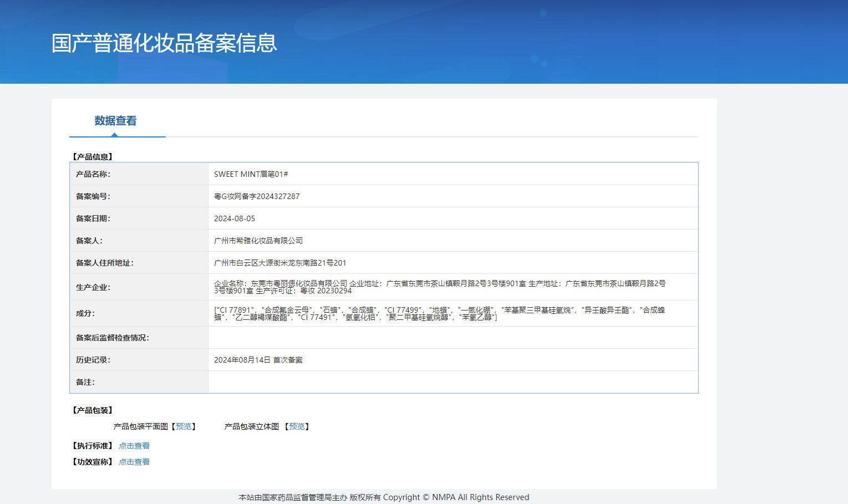Click the 产品包装立体图 label

[x=252, y=426]
